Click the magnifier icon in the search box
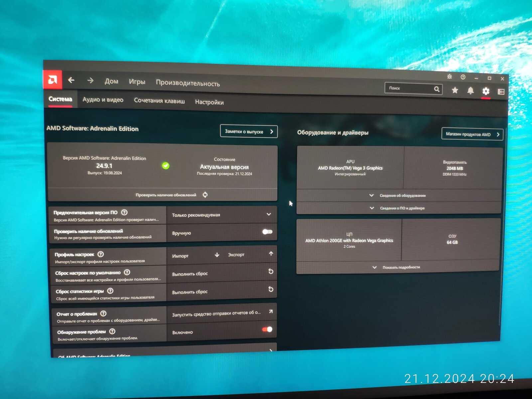 [x=437, y=89]
